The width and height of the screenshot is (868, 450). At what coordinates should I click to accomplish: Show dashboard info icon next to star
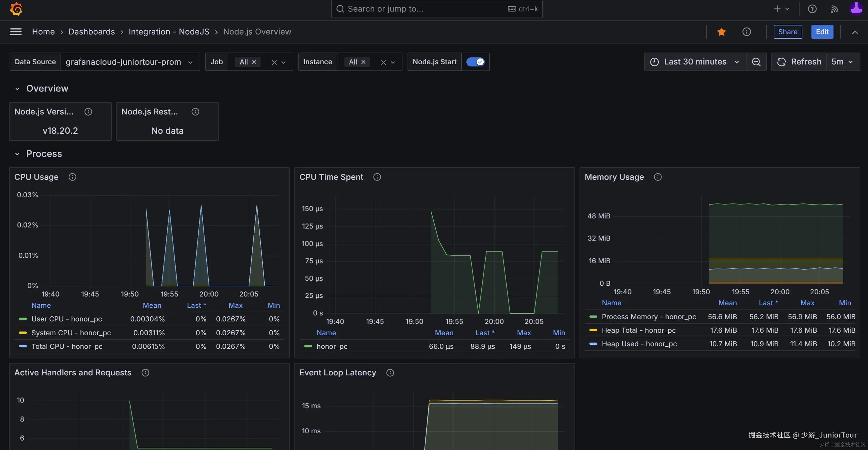click(747, 32)
